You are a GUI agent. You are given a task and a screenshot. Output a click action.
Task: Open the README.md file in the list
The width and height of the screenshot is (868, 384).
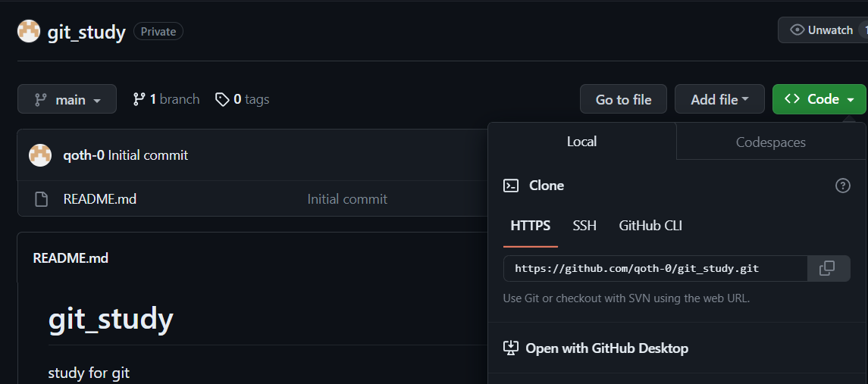(99, 198)
